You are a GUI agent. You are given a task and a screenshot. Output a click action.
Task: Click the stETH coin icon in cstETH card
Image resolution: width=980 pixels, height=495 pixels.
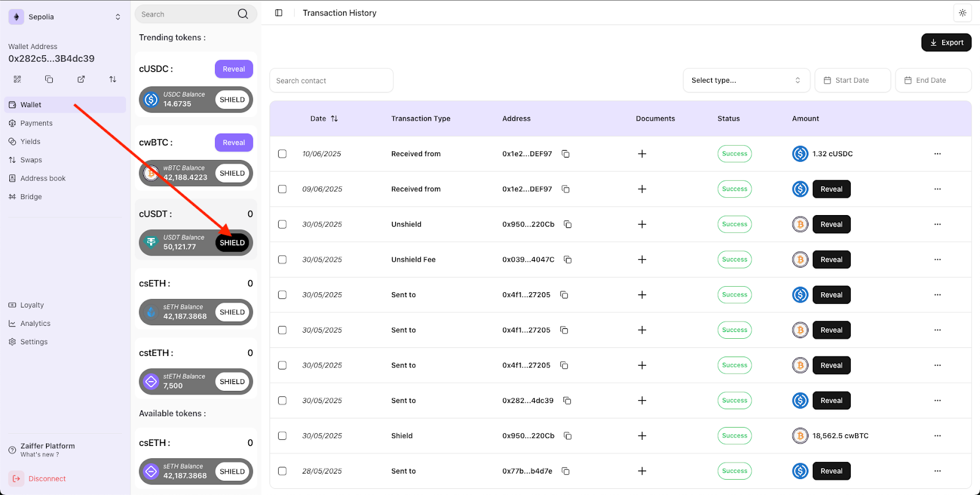tap(151, 382)
